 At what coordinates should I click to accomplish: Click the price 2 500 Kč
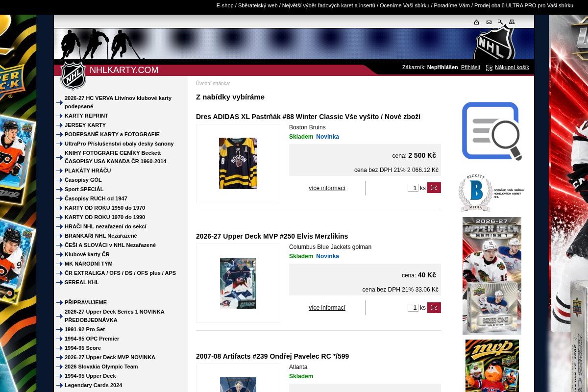click(x=422, y=155)
